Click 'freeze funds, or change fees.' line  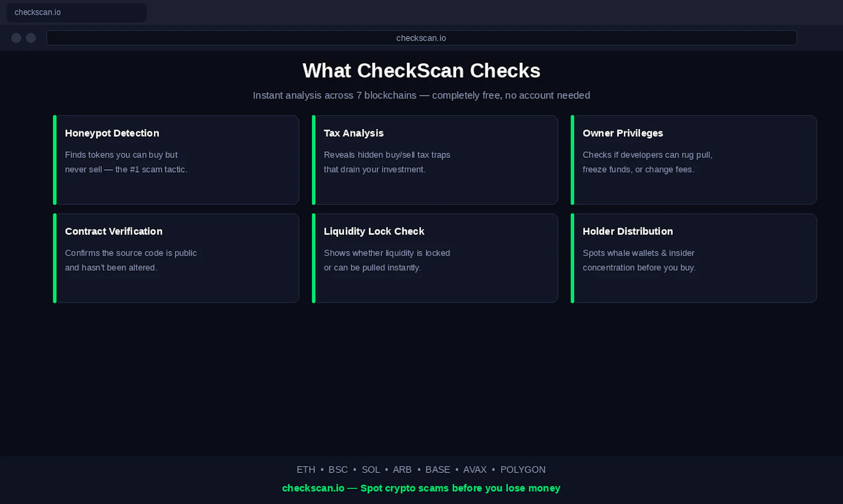pyautogui.click(x=639, y=170)
